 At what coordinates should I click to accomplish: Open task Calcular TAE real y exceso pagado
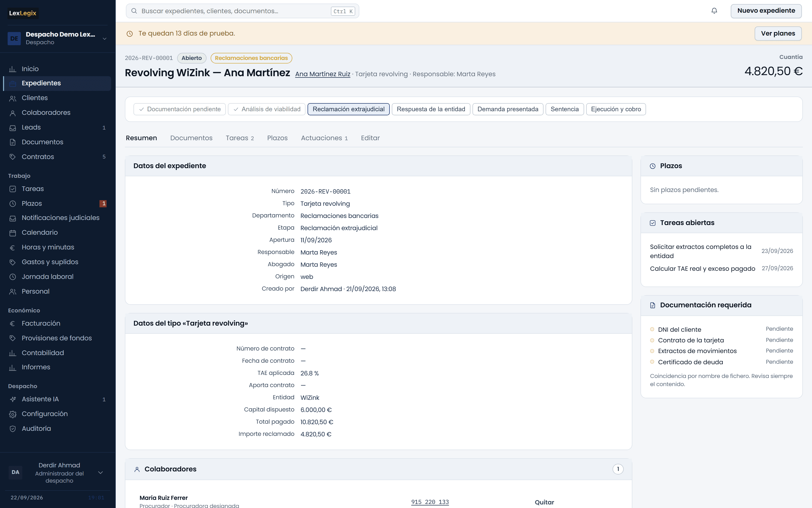coord(702,268)
